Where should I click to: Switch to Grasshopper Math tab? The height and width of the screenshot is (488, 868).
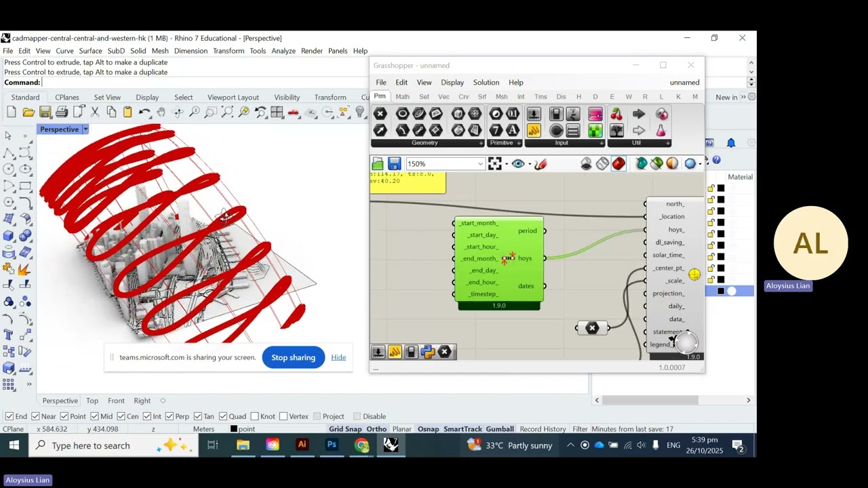[402, 97]
